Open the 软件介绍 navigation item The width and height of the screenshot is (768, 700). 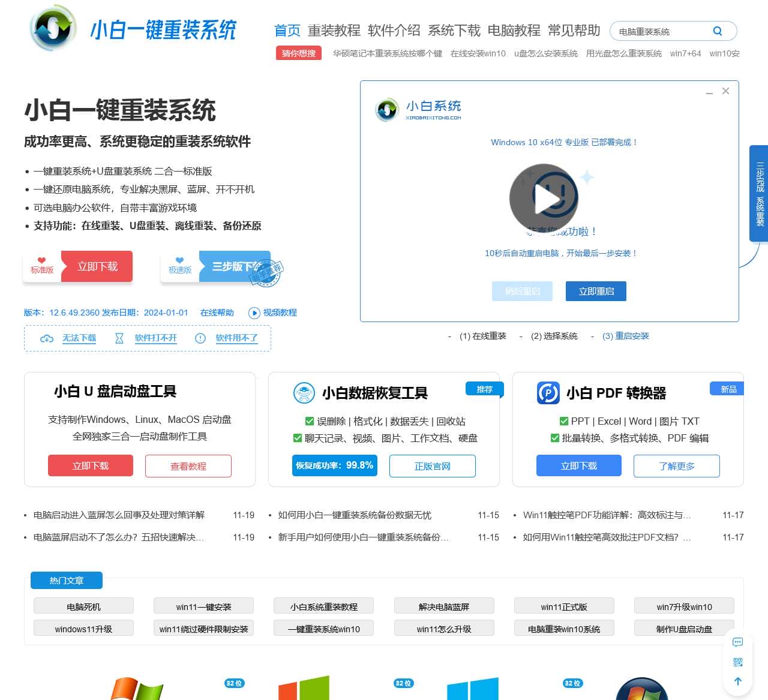click(x=394, y=31)
